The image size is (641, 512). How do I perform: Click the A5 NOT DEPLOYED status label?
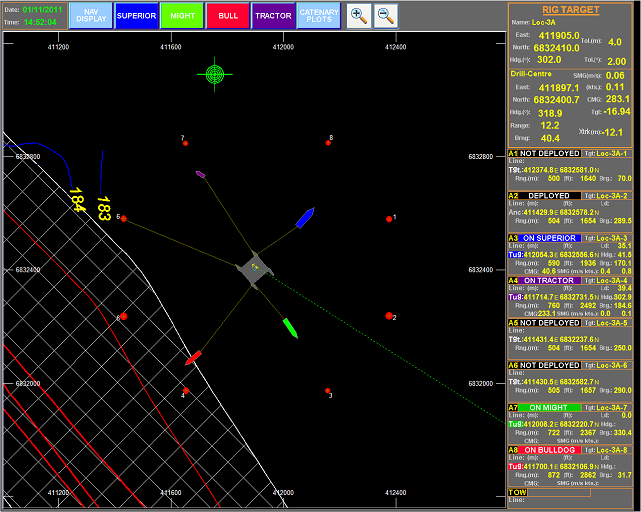click(x=549, y=323)
